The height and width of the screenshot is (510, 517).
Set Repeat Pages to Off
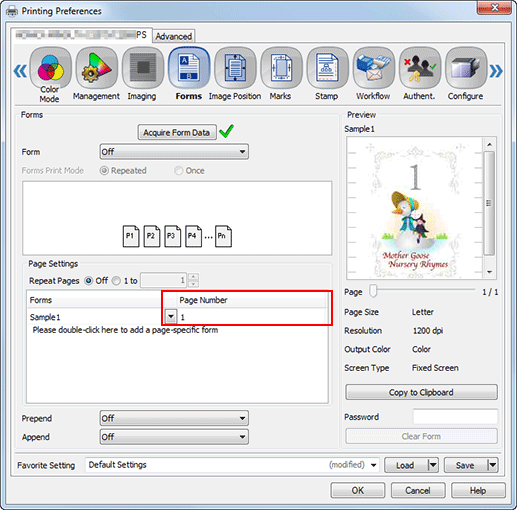[89, 281]
